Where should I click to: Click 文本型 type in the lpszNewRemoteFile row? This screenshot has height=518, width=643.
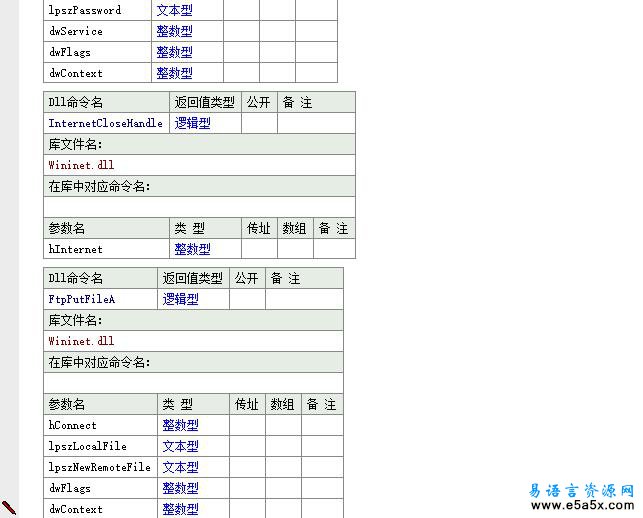180,467
